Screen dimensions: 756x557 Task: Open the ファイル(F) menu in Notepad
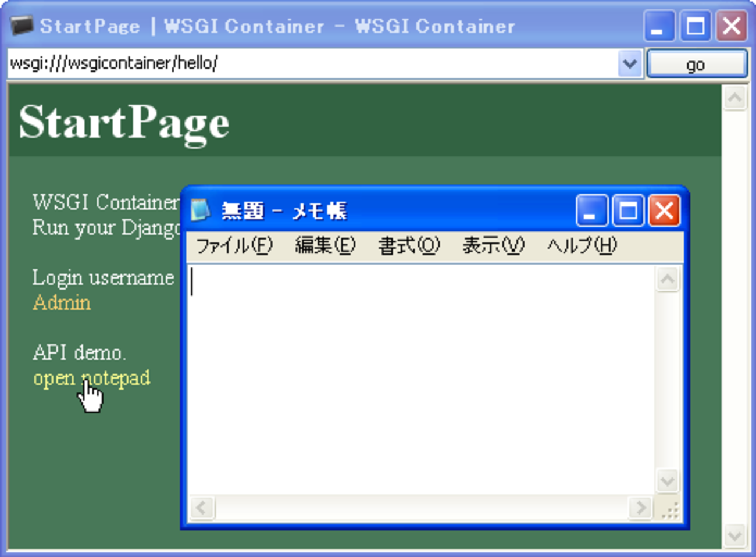[x=234, y=246]
